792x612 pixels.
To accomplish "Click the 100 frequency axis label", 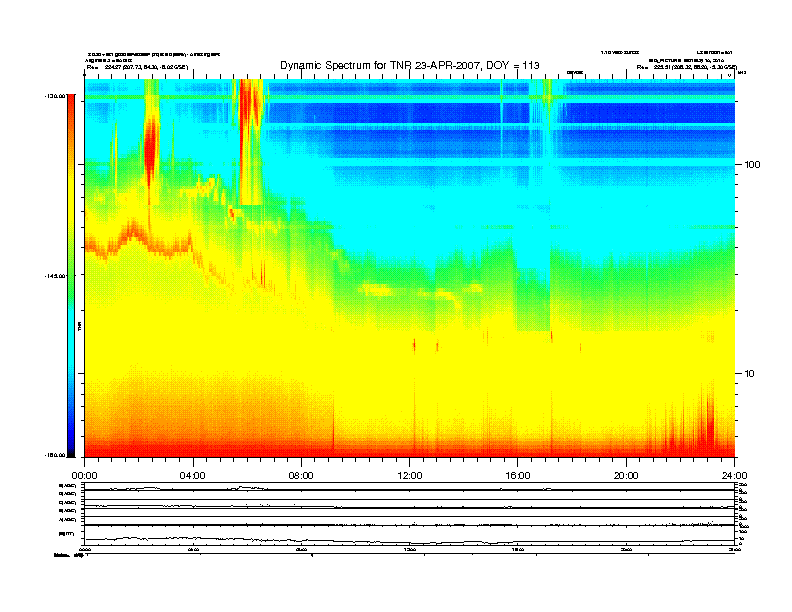I will tap(752, 165).
